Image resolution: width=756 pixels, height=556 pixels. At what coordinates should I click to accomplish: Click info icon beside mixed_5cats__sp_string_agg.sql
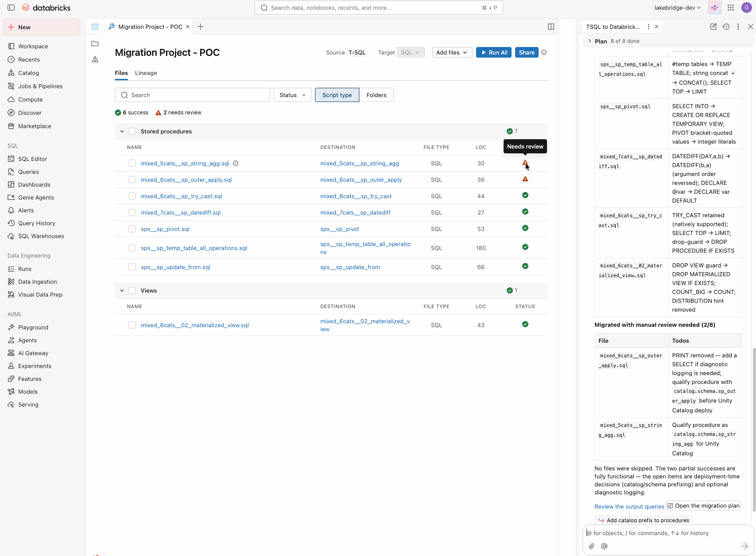pyautogui.click(x=236, y=163)
